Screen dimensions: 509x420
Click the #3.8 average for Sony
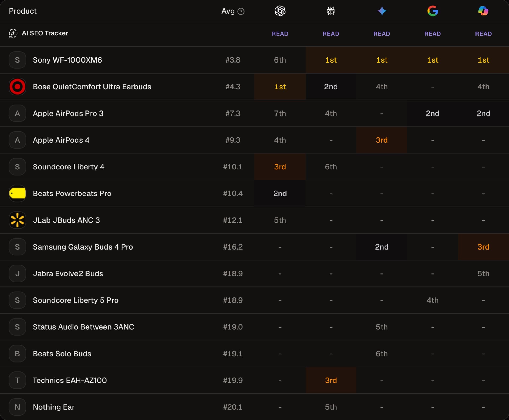(233, 60)
